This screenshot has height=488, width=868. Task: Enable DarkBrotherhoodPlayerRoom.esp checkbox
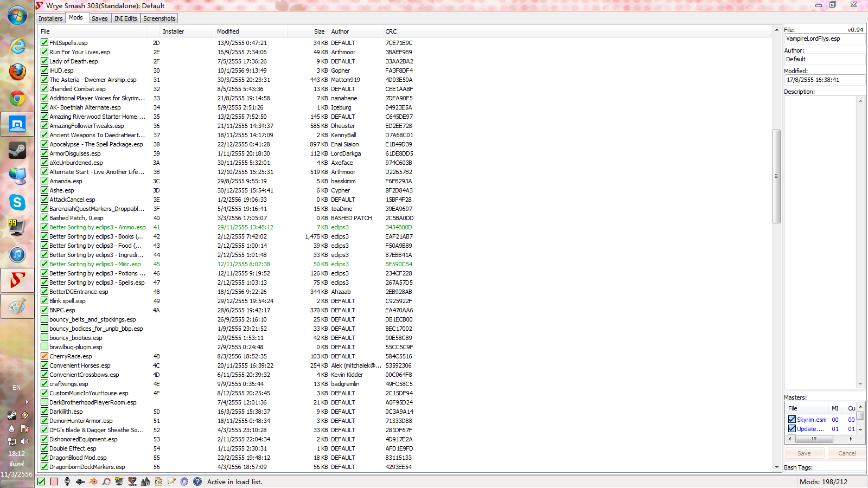[x=44, y=402]
